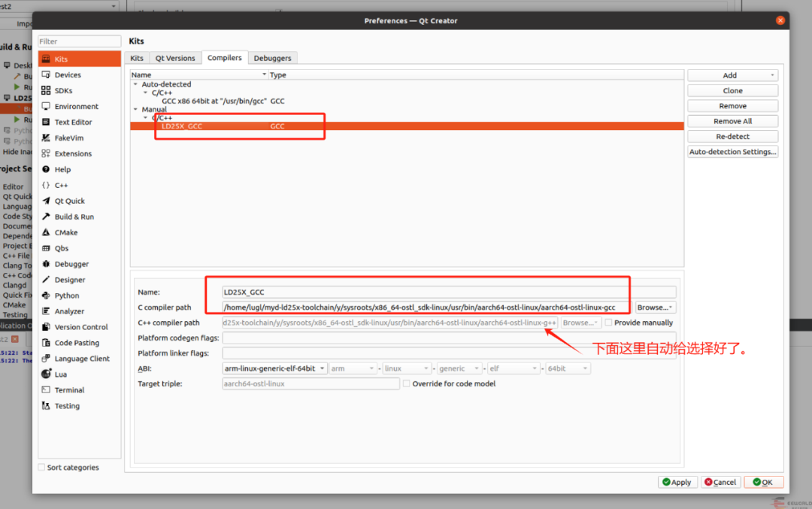This screenshot has height=509, width=812.
Task: Enable Override for code model
Action: coord(407,383)
